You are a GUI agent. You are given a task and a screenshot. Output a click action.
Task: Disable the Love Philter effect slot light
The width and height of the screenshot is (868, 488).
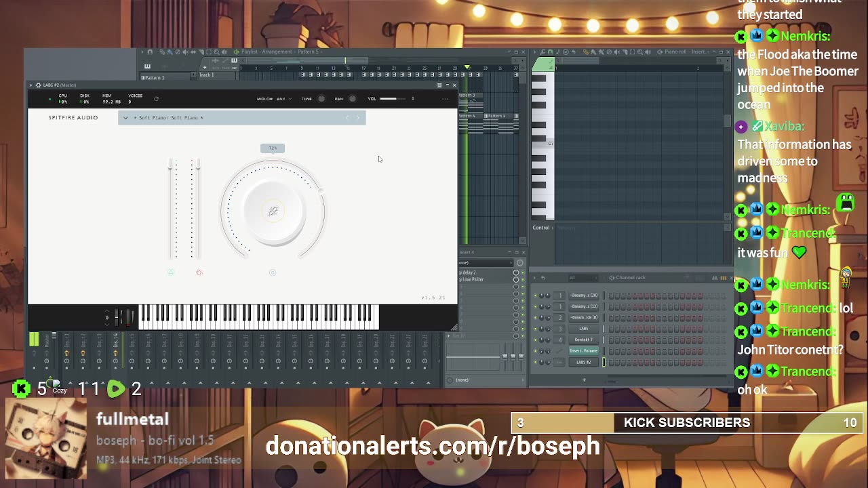522,279
